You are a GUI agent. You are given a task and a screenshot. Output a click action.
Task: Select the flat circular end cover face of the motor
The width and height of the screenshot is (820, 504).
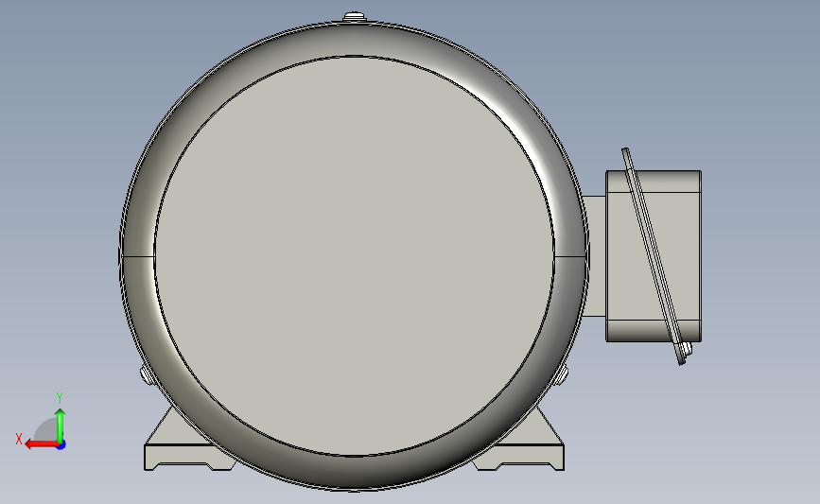click(354, 256)
